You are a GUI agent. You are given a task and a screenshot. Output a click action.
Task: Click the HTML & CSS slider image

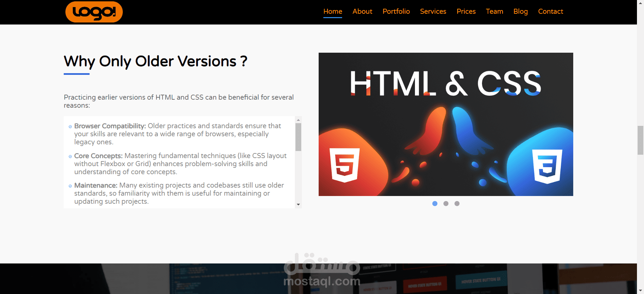tap(446, 124)
